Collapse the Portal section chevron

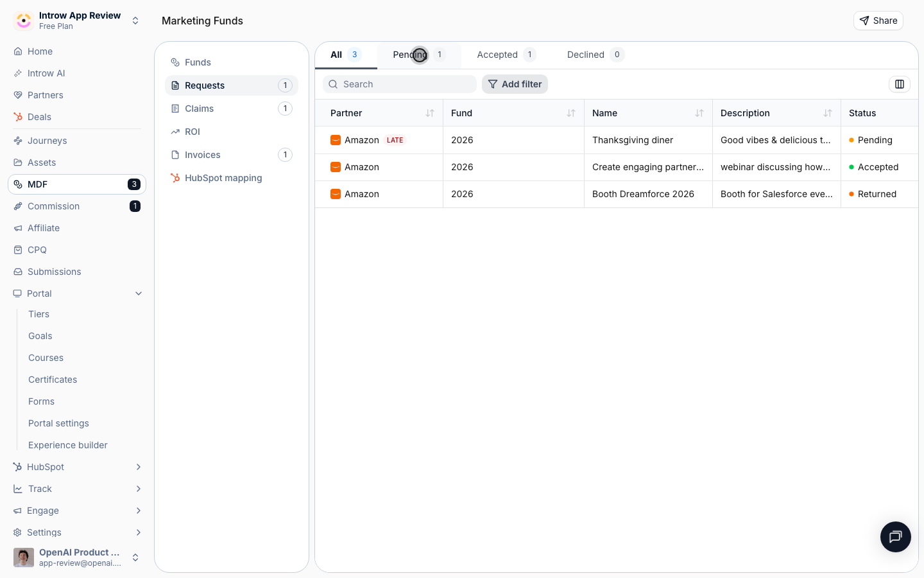pos(139,293)
